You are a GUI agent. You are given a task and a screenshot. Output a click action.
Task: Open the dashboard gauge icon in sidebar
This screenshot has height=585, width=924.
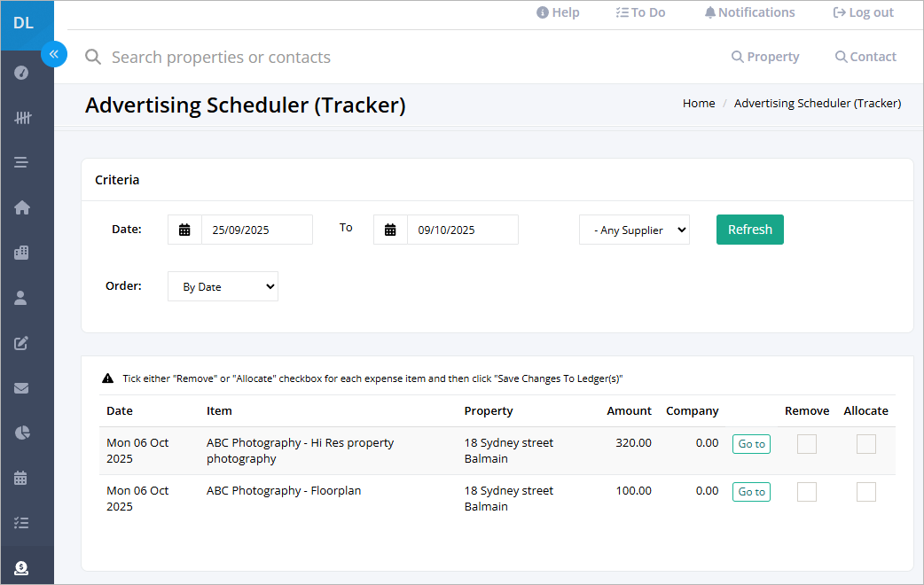click(21, 73)
